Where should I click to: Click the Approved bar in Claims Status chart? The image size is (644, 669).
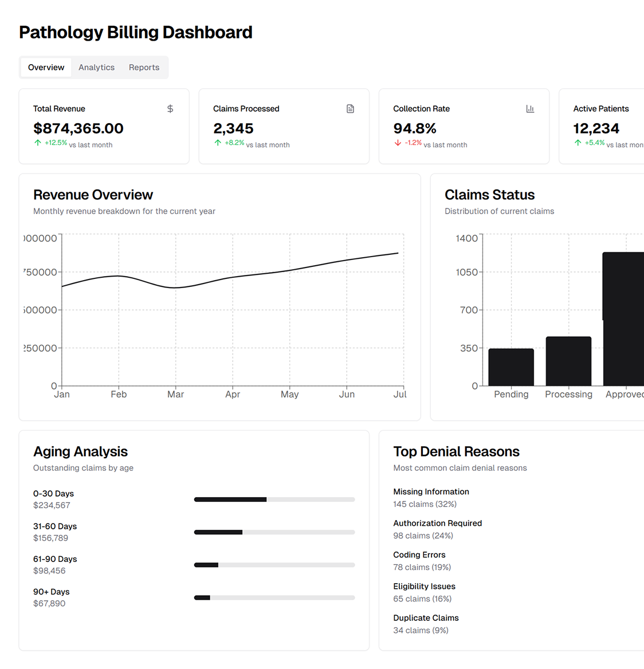pyautogui.click(x=625, y=319)
